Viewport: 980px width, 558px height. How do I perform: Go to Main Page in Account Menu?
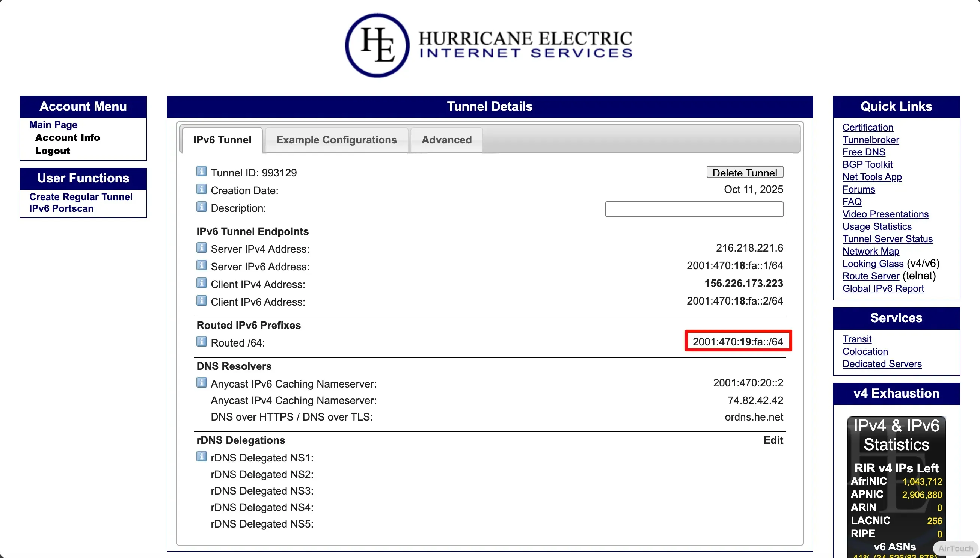53,125
